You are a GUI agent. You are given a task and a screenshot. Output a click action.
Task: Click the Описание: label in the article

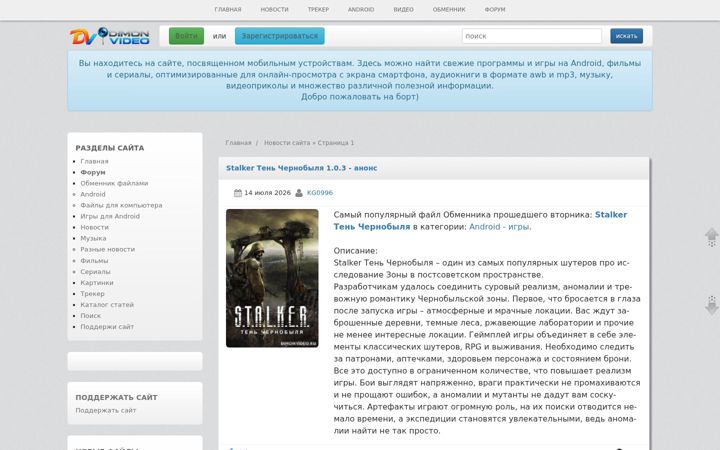355,251
